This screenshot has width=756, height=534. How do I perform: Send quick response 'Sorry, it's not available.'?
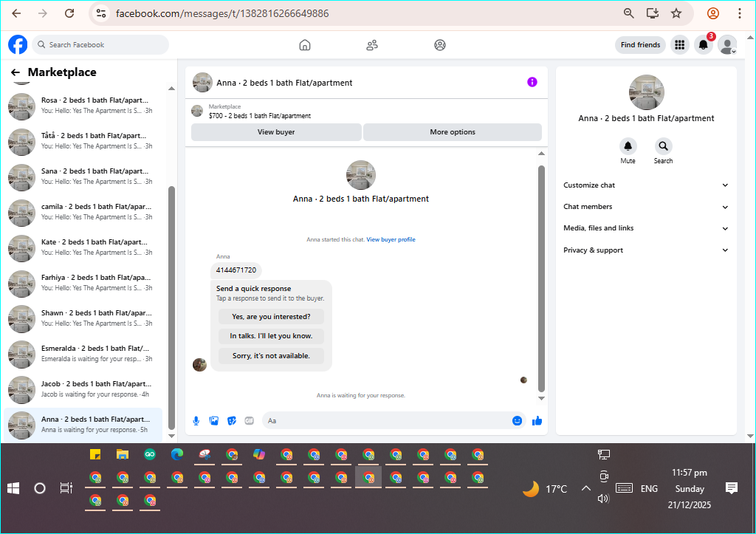[x=271, y=356]
